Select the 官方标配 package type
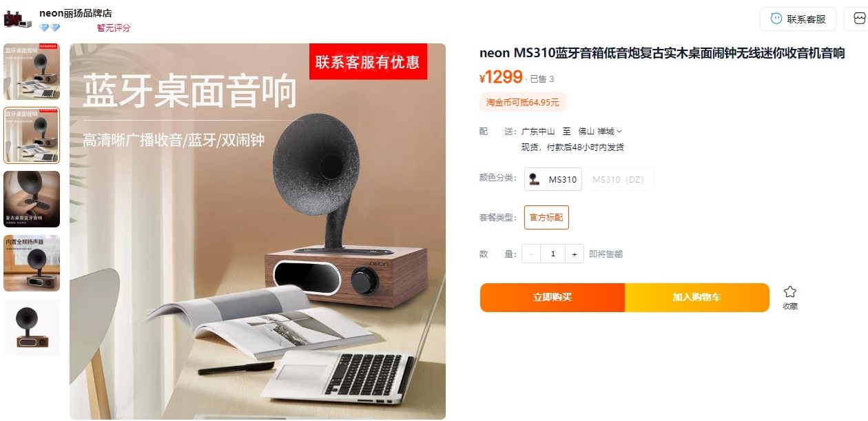868x421 pixels. [546, 217]
